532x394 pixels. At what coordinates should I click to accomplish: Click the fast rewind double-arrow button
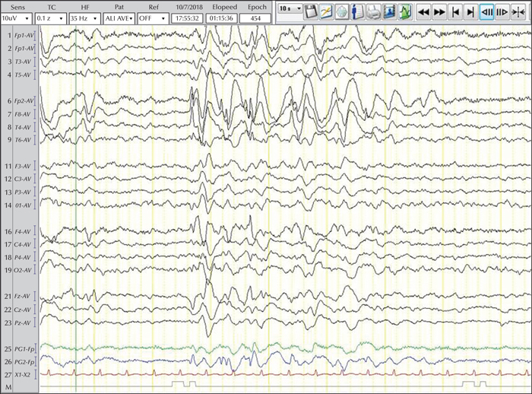coord(423,12)
